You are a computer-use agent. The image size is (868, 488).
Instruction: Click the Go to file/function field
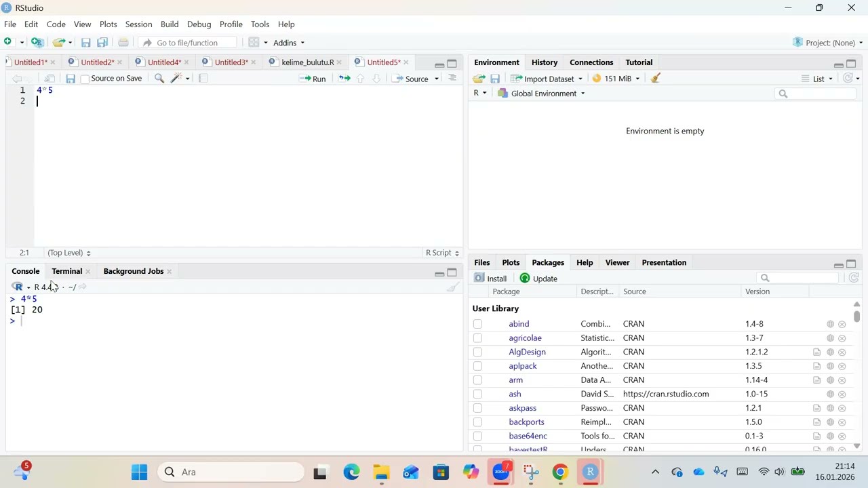coord(188,43)
